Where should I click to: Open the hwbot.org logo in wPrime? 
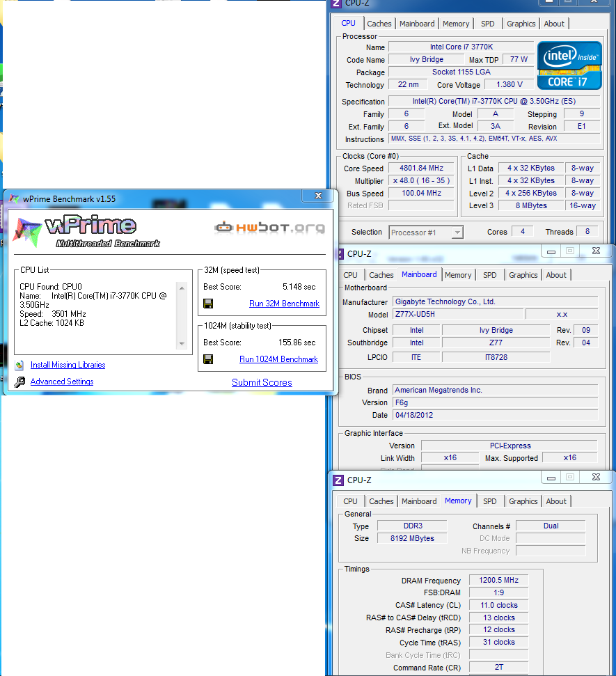pyautogui.click(x=270, y=227)
